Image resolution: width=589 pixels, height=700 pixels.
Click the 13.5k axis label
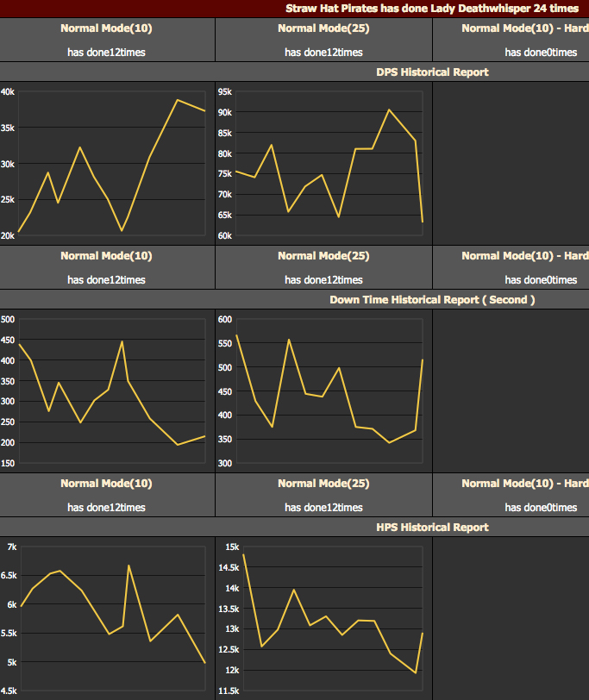[229, 609]
